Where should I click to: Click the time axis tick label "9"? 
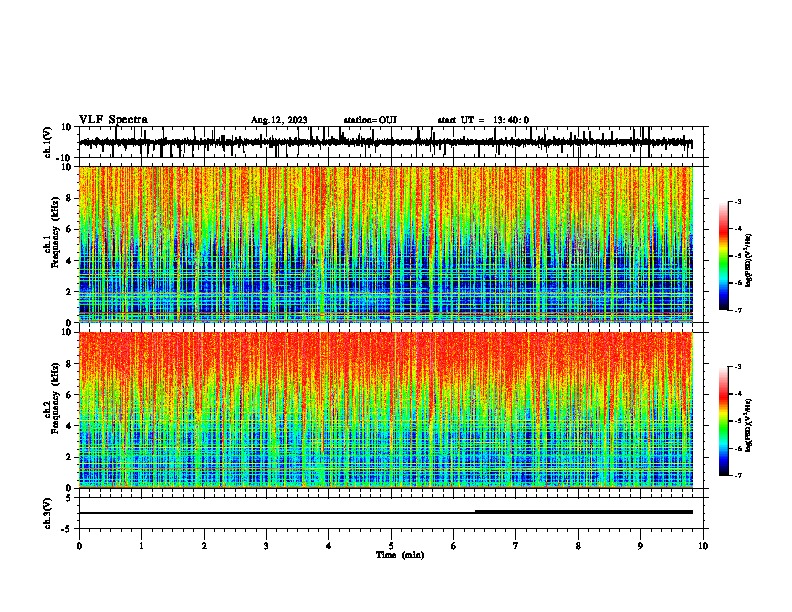pyautogui.click(x=640, y=546)
